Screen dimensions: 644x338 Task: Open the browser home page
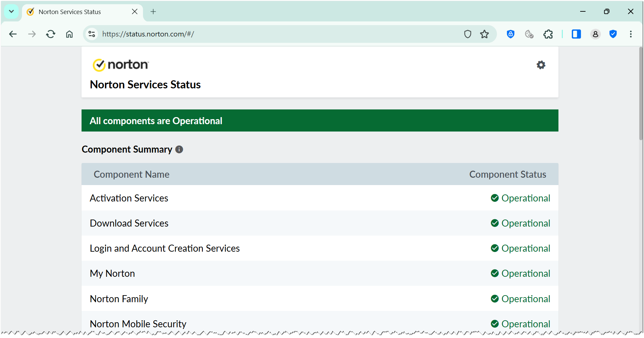pos(69,34)
